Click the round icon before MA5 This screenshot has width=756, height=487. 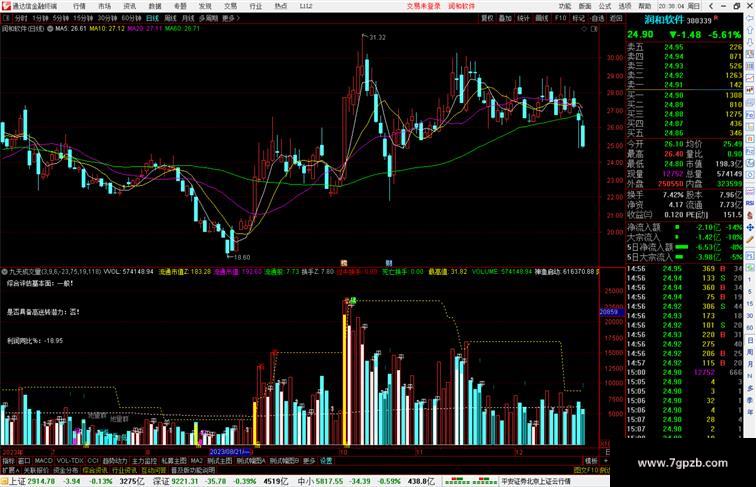[50, 28]
